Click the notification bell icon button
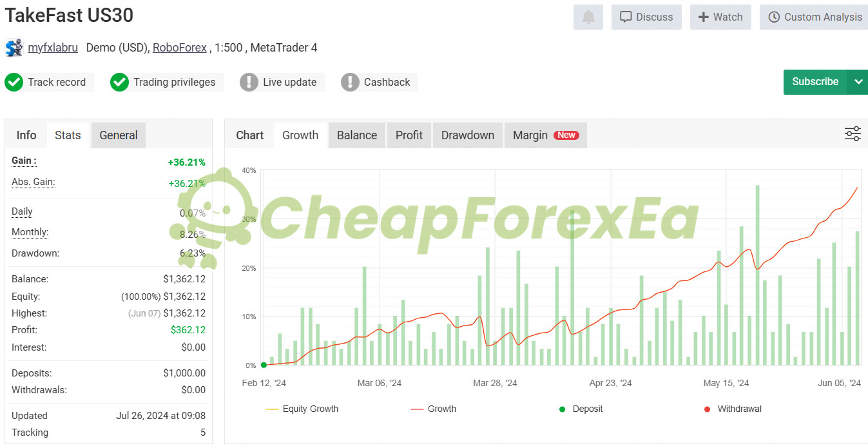Image resolution: width=868 pixels, height=448 pixels. (x=588, y=17)
